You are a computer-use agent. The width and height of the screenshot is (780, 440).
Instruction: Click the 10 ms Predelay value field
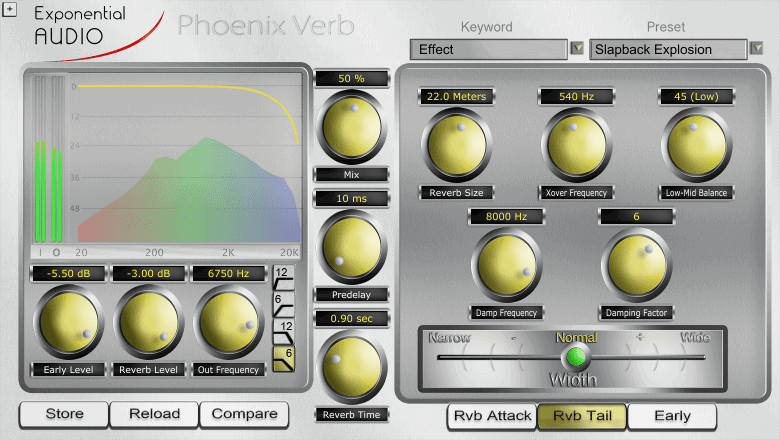352,198
